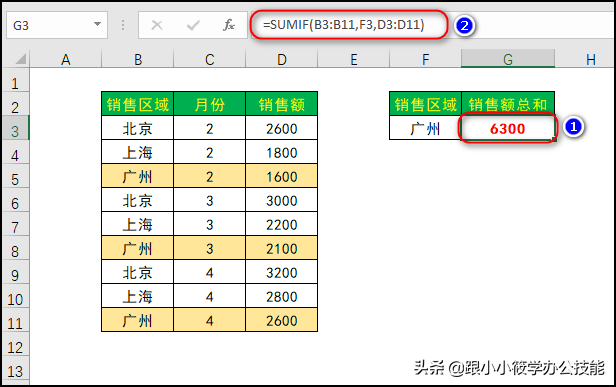Select column A header
The width and height of the screenshot is (616, 387).
click(x=66, y=59)
